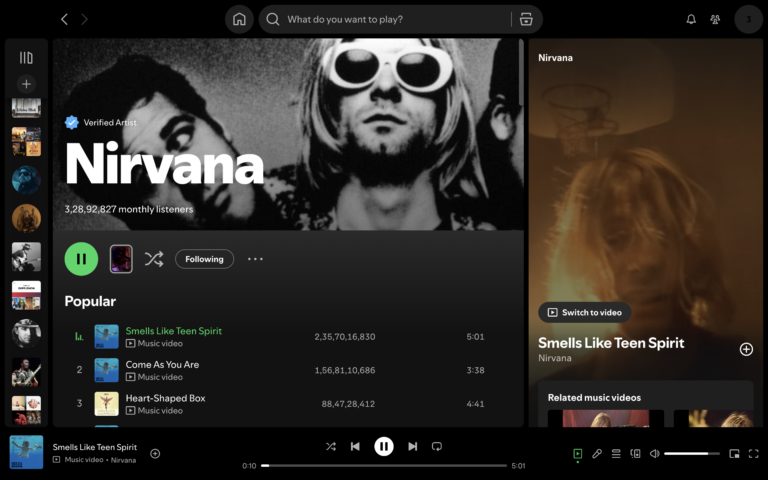The width and height of the screenshot is (768, 480).
Task: Open the notifications bell
Action: tap(691, 19)
